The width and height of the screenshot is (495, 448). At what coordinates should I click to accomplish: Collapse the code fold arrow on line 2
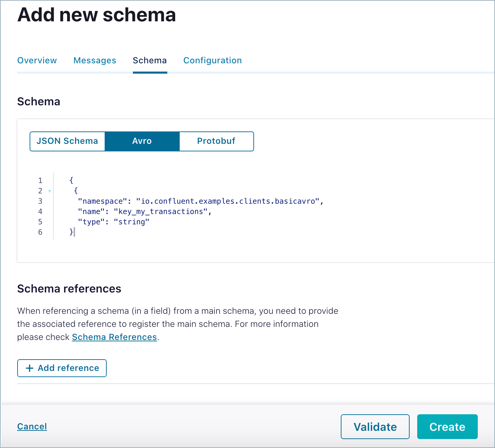pyautogui.click(x=50, y=191)
